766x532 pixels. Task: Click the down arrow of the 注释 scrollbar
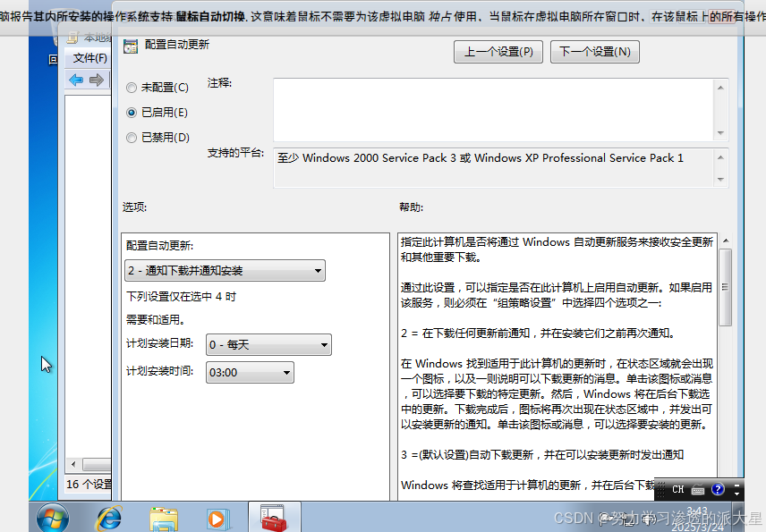coord(720,133)
